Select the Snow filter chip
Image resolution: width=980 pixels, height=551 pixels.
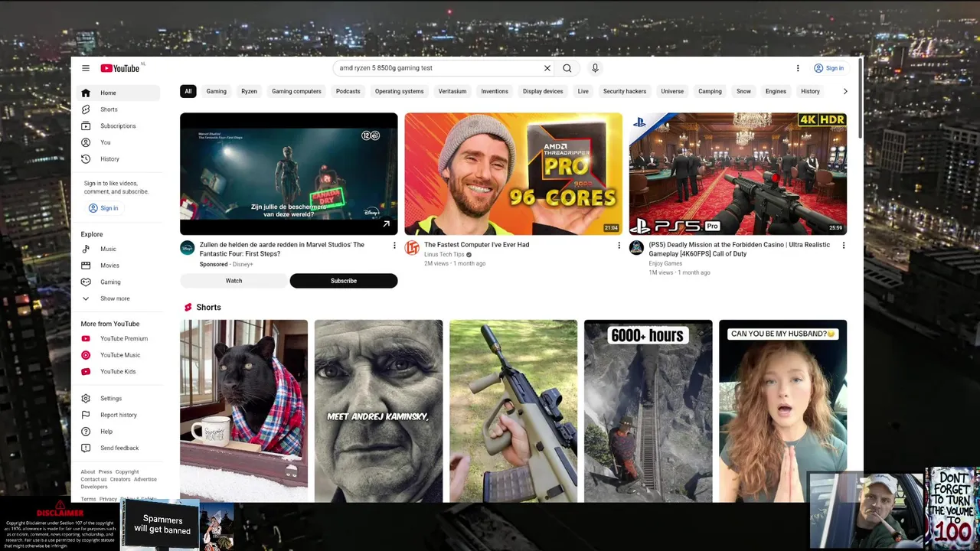coord(743,91)
